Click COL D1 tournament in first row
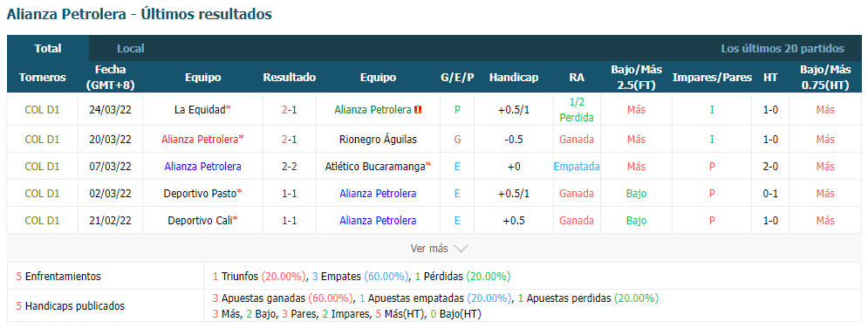This screenshot has height=329, width=868. (x=42, y=110)
